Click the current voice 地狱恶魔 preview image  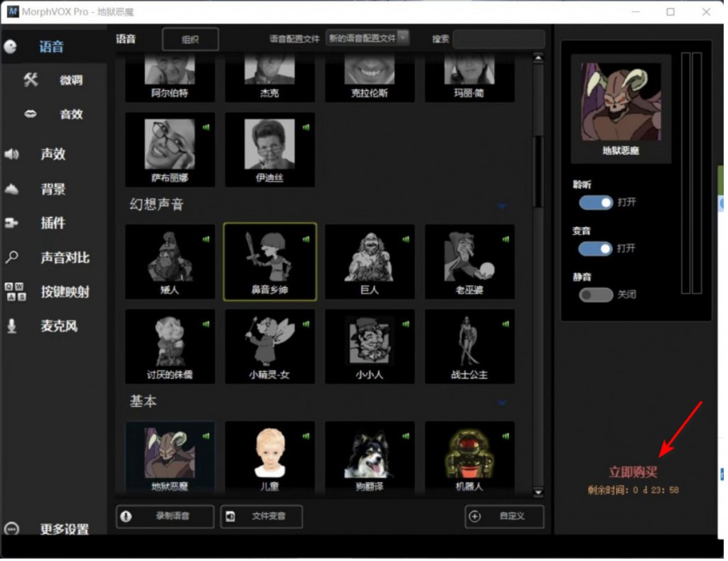[x=621, y=102]
